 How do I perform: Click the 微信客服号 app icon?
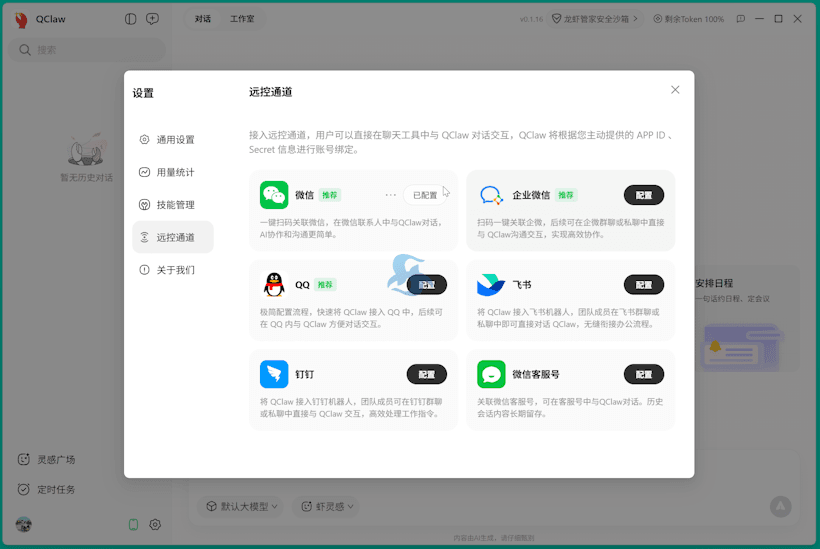pos(491,374)
